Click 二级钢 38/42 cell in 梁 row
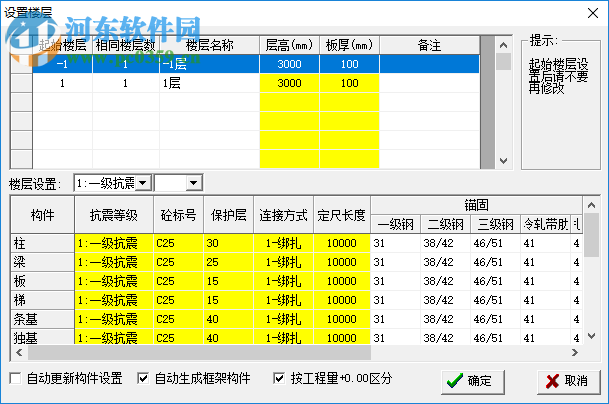The height and width of the screenshot is (404, 609). 445,262
